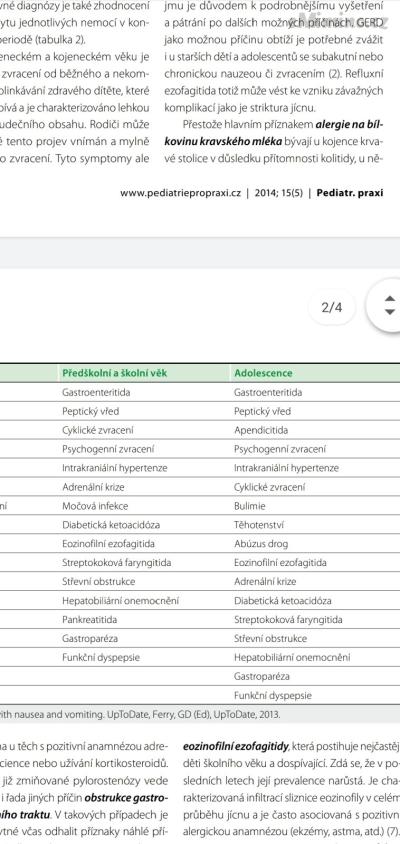Image resolution: width=400 pixels, height=844 pixels.
Task: Click the bold eozinofilní ezofagitidy text
Action: pyautogui.click(x=236, y=747)
